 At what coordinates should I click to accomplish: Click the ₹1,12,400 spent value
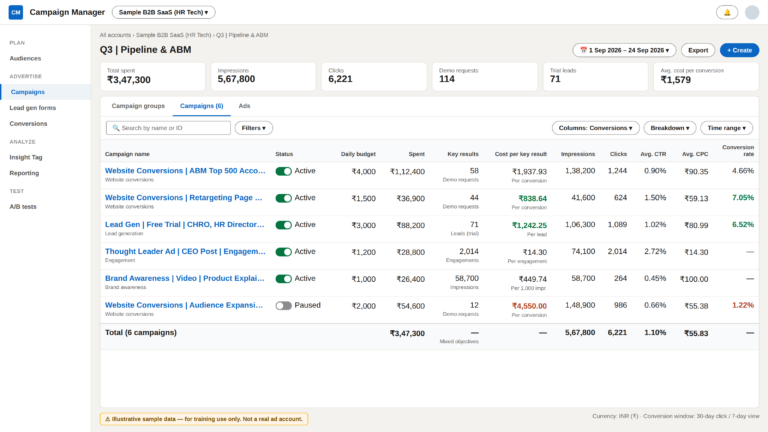point(408,171)
